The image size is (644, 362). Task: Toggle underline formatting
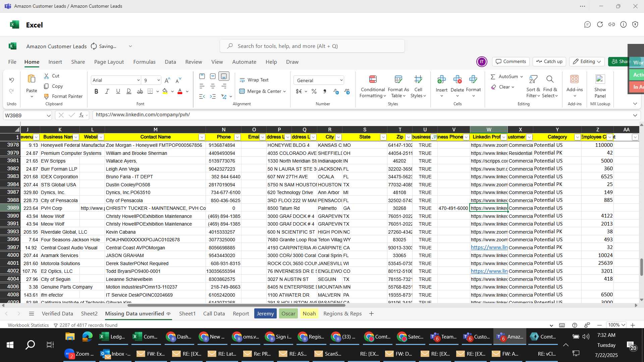(x=118, y=92)
